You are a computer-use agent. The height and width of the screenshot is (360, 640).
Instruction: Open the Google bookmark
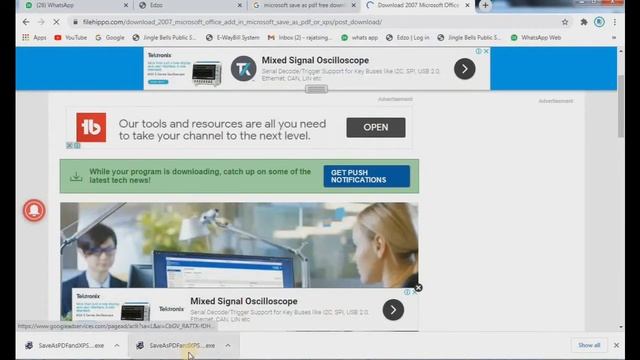tap(110, 38)
